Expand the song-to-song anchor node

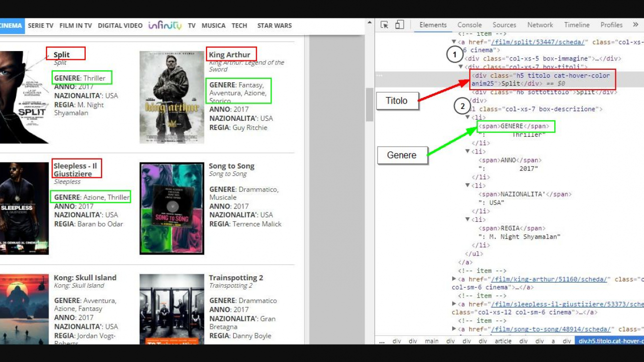tap(454, 329)
